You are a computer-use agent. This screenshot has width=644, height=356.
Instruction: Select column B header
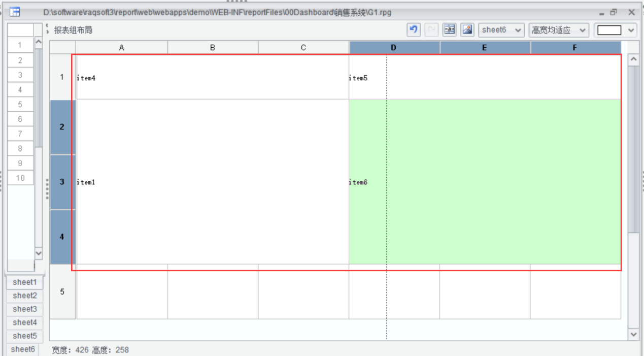[213, 48]
